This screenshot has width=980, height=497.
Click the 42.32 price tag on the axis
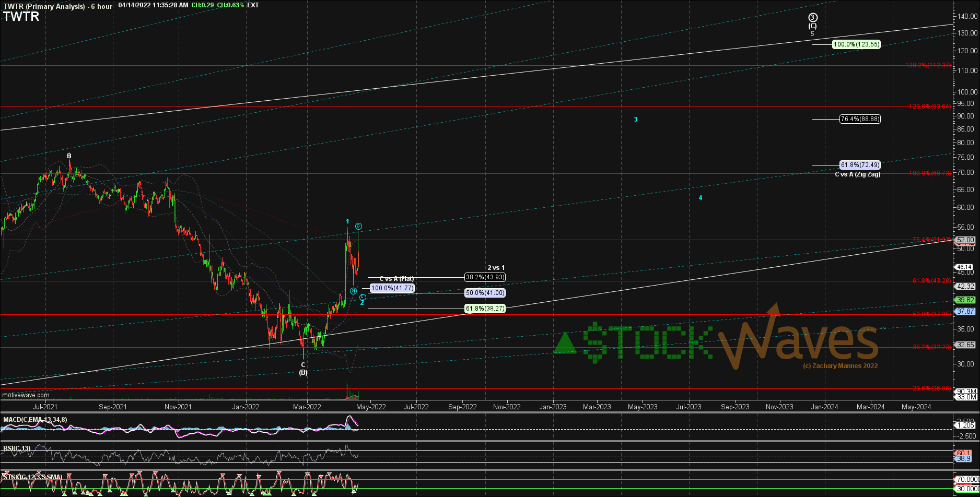coord(965,287)
